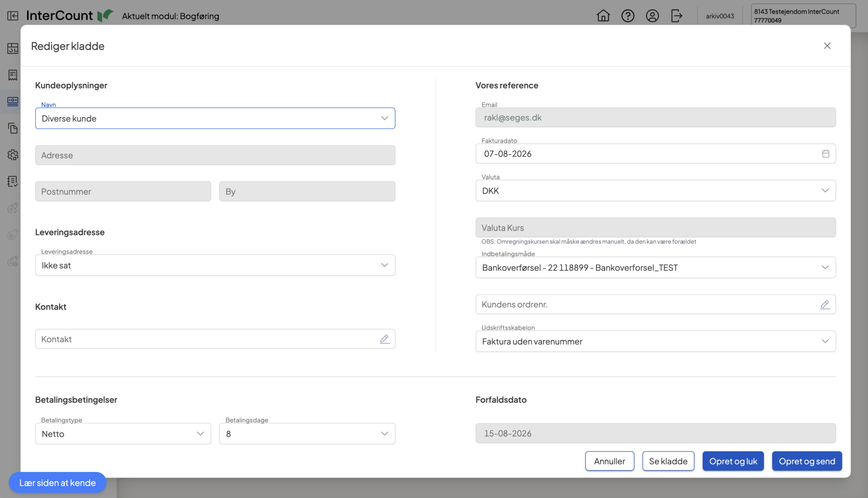The height and width of the screenshot is (498, 868).
Task: Click the Opret og send button
Action: pyautogui.click(x=807, y=461)
